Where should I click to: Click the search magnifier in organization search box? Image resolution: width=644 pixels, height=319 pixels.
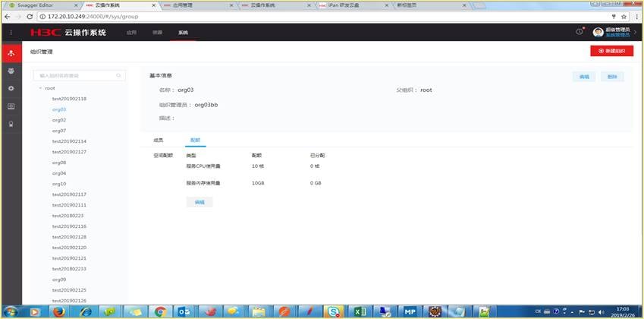tap(119, 76)
